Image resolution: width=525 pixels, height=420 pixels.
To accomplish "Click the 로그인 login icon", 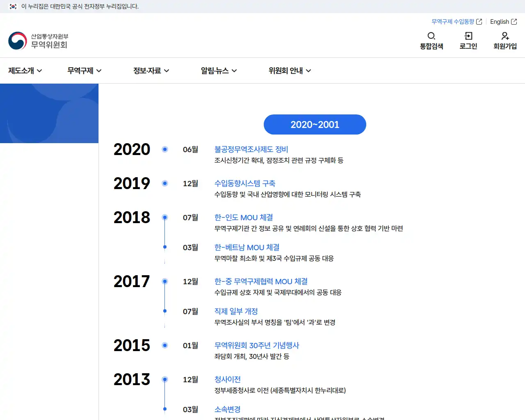I will click(x=468, y=36).
